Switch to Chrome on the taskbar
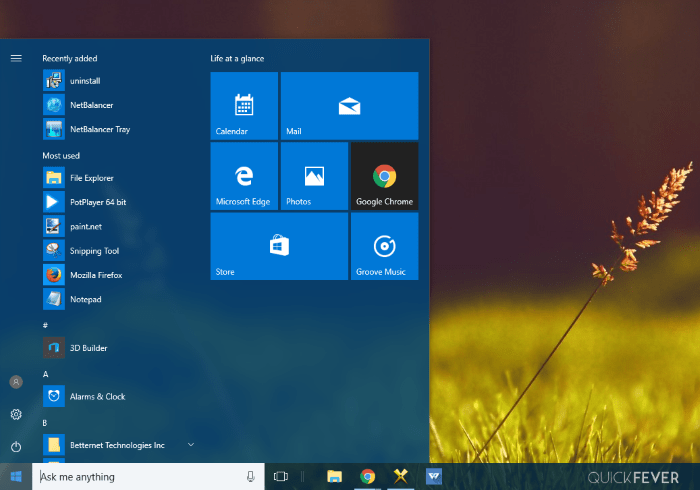The height and width of the screenshot is (490, 700). [x=367, y=477]
